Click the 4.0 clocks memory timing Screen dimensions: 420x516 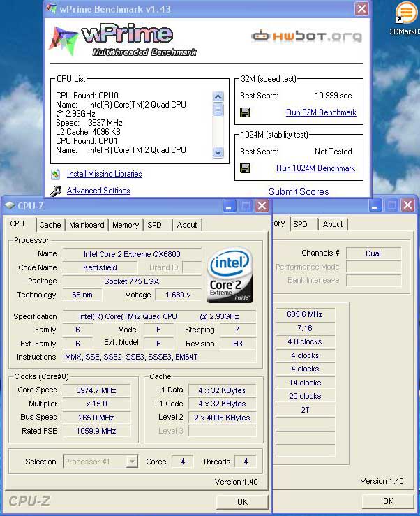[305, 341]
